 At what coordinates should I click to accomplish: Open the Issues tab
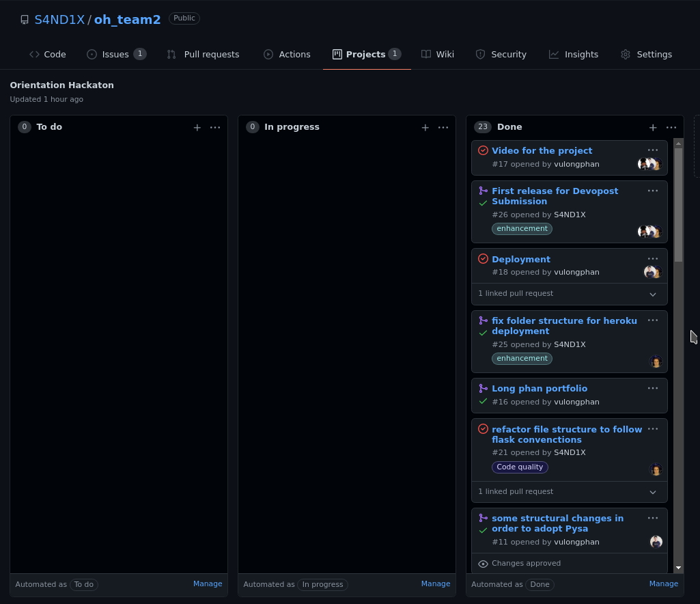pyautogui.click(x=116, y=55)
